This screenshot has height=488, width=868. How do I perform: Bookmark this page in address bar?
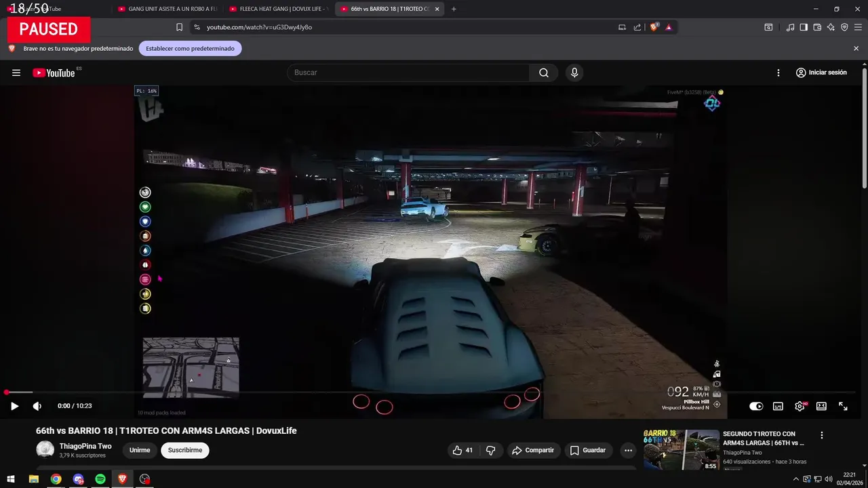(179, 27)
